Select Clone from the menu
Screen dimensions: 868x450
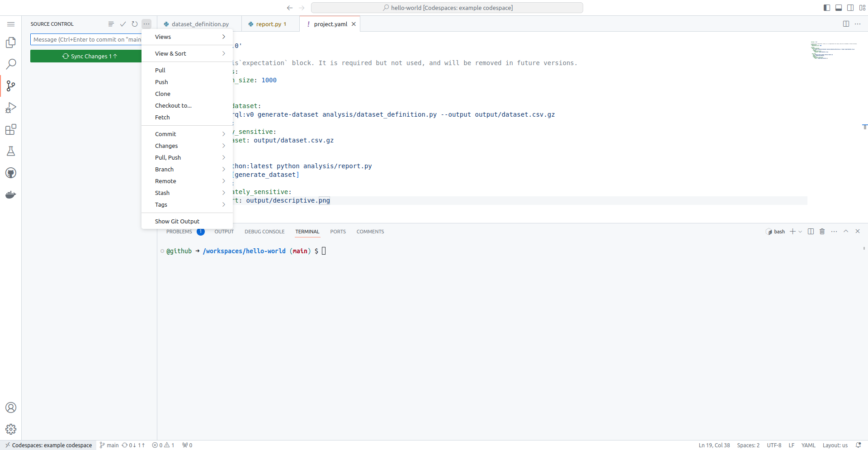[x=187, y=94]
